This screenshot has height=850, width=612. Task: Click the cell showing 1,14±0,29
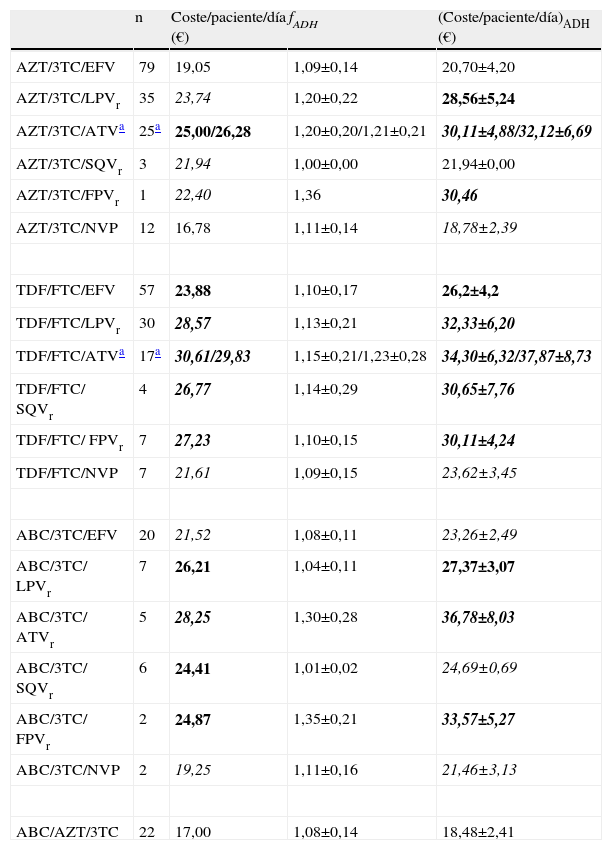(x=325, y=390)
